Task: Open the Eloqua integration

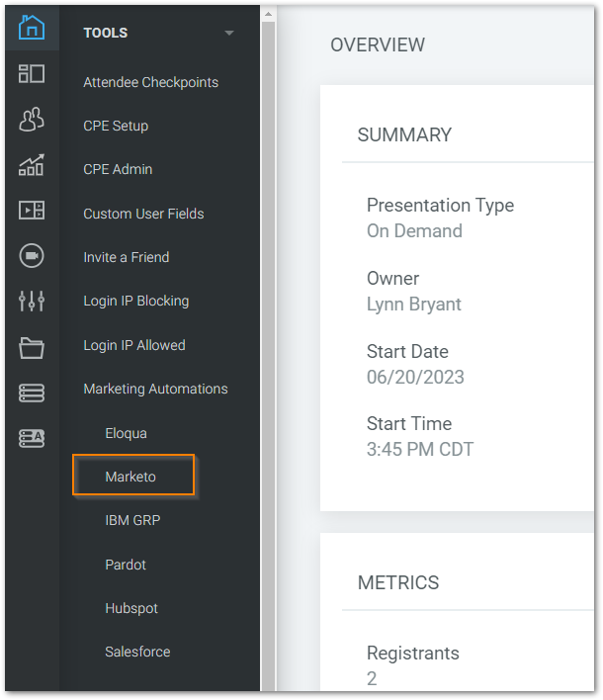Action: coord(126,433)
